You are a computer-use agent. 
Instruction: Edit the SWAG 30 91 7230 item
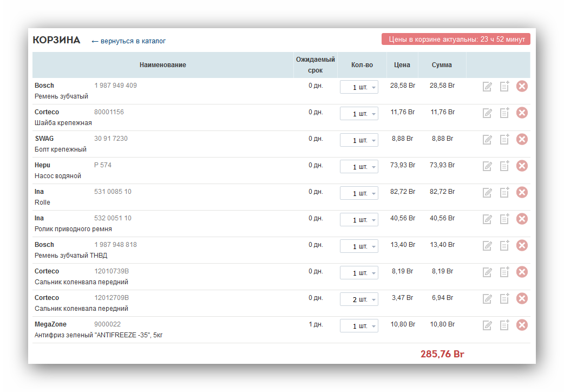coord(487,140)
